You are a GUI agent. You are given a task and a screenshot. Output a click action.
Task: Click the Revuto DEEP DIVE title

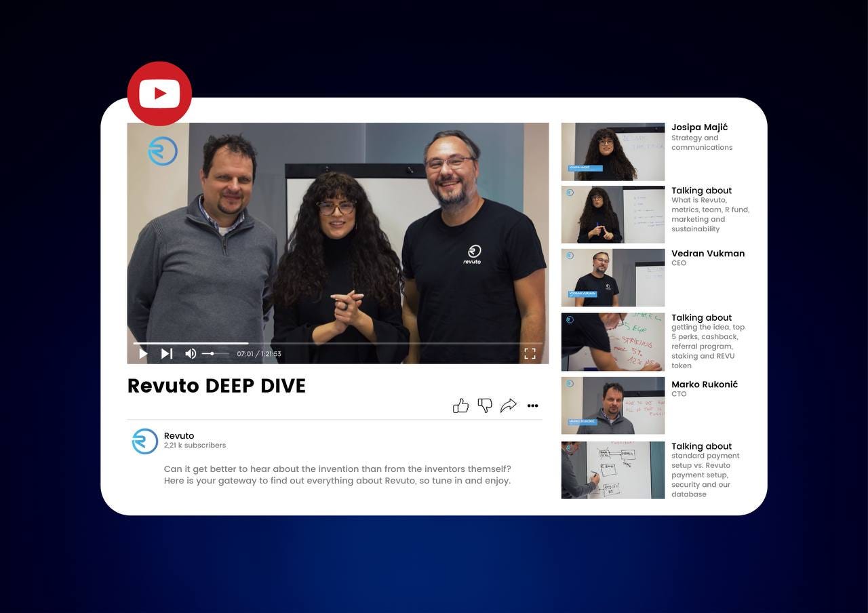coord(216,386)
